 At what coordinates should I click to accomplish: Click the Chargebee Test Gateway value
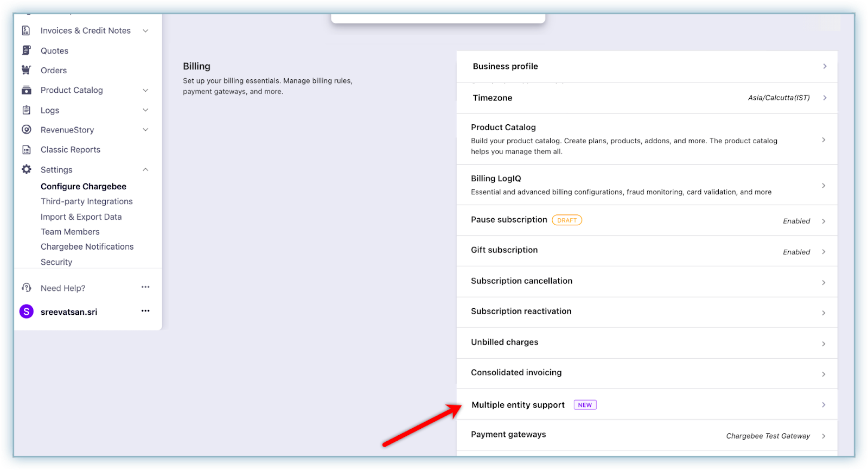pos(768,436)
